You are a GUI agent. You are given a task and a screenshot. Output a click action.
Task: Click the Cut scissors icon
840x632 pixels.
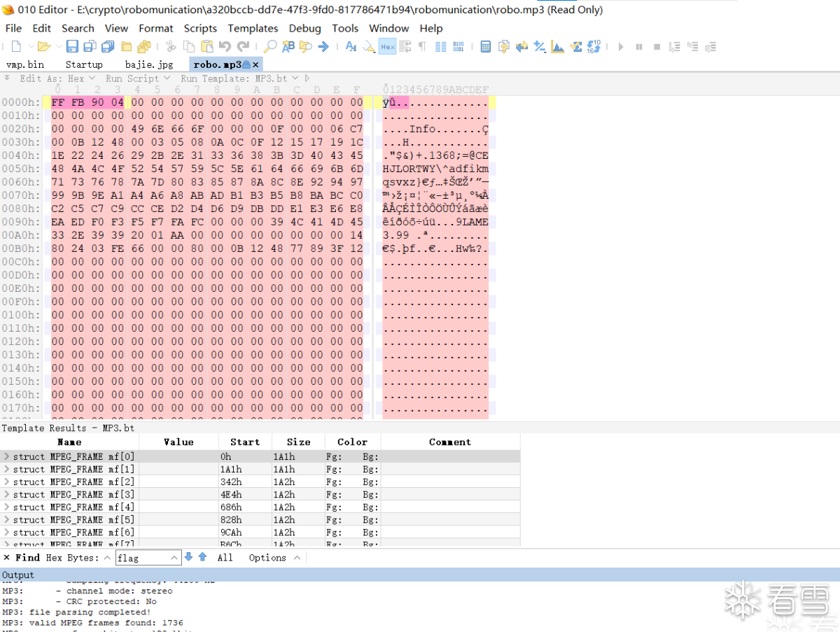[170, 47]
